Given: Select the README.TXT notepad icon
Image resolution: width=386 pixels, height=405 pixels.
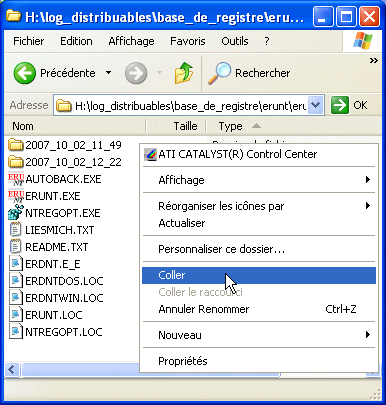Looking at the screenshot, I should point(15,247).
